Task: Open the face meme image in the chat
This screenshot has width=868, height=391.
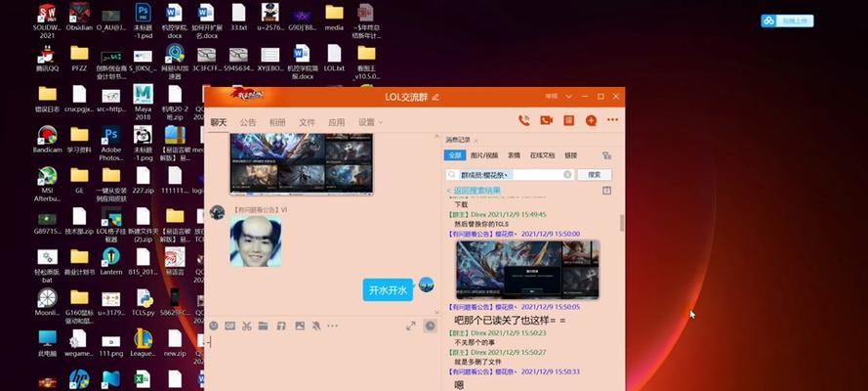Action: 255,240
